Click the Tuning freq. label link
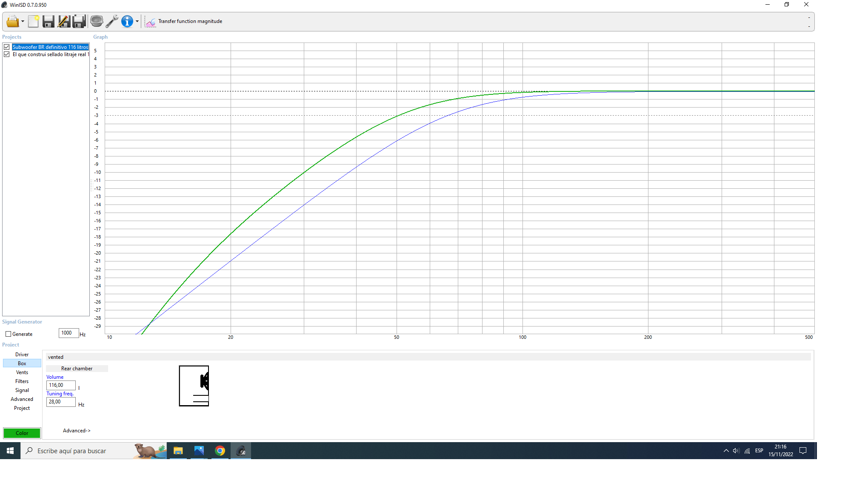Screen dimensions: 868x494 (x=60, y=394)
